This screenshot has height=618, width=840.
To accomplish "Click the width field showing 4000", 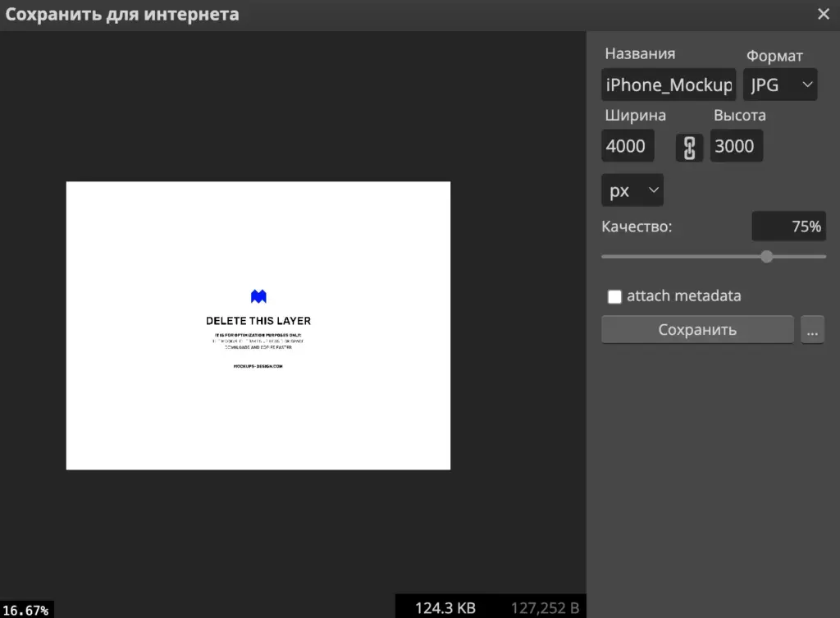I will click(x=628, y=146).
